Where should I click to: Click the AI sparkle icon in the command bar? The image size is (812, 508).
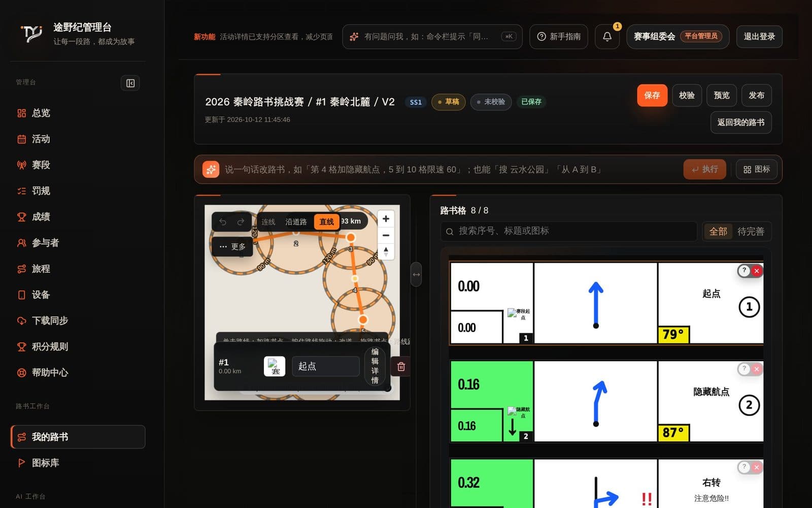211,169
